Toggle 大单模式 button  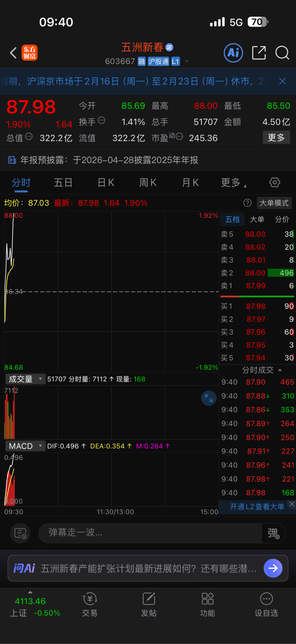pos(274,203)
